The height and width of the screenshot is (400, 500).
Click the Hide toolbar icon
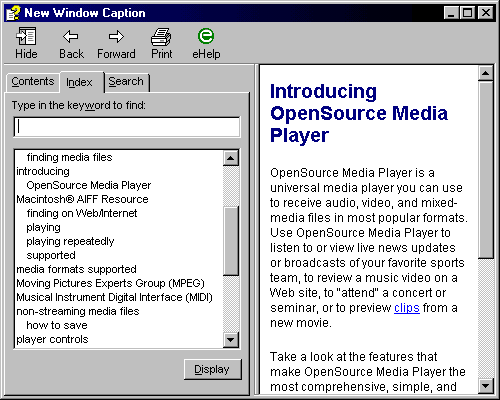pyautogui.click(x=26, y=36)
